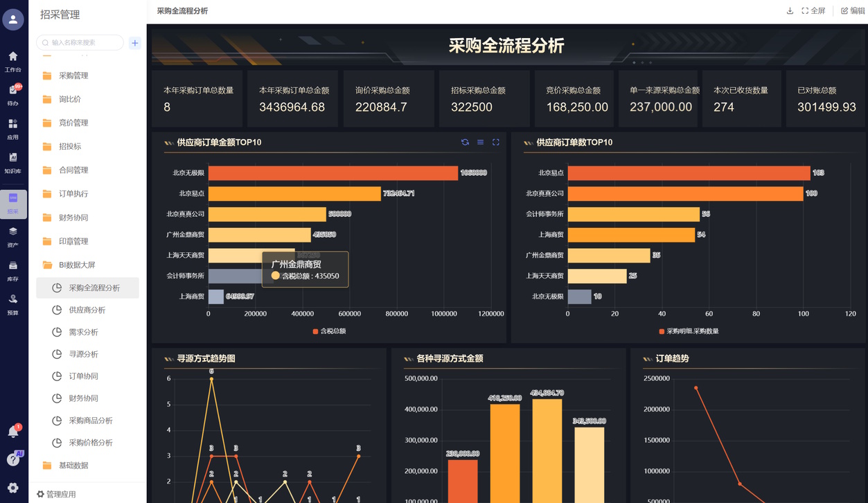
Task: Open the chart list menu icon
Action: pos(480,142)
